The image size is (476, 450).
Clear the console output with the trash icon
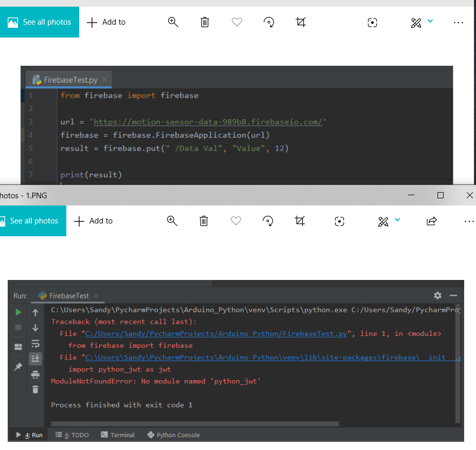[35, 389]
